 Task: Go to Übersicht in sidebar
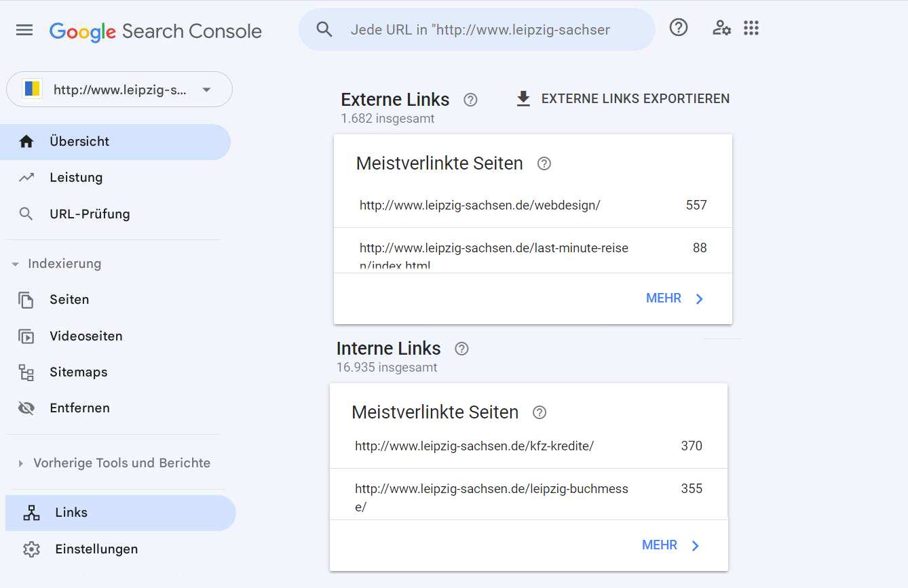coord(115,142)
